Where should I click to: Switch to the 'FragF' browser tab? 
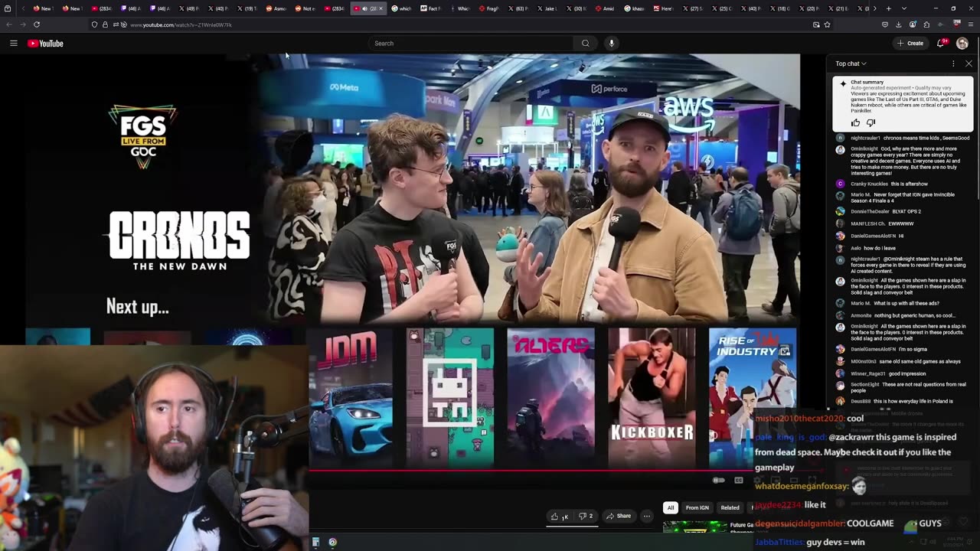coord(488,8)
